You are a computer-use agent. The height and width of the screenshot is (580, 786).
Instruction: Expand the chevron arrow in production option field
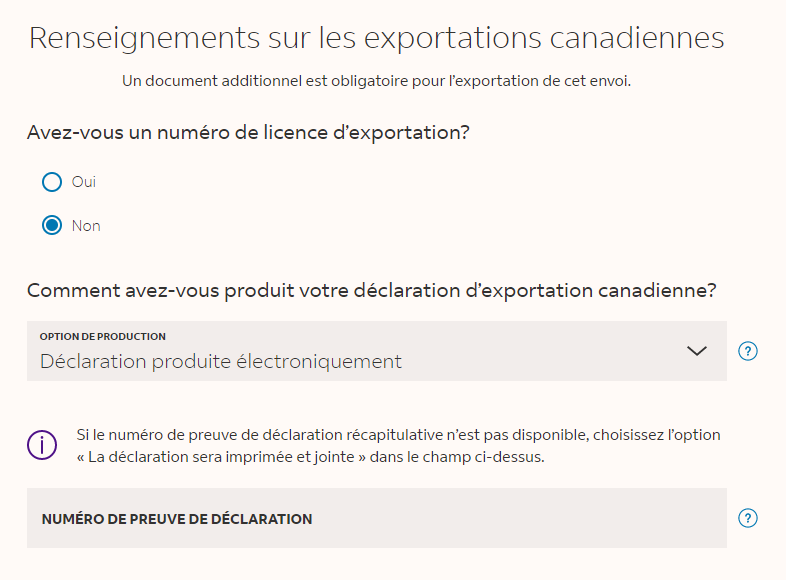point(696,350)
